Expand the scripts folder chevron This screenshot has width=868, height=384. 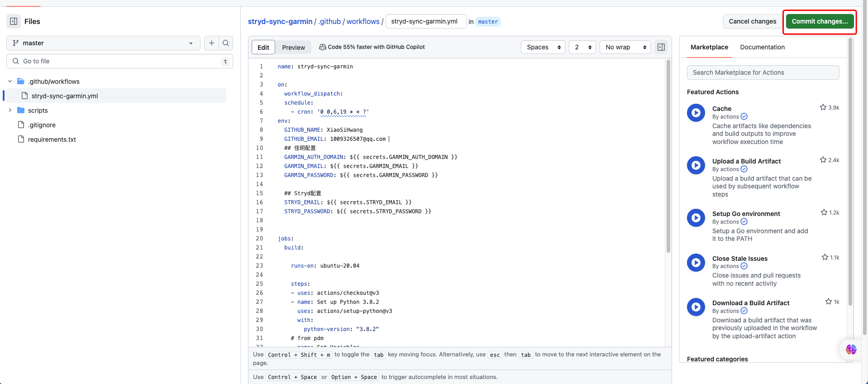point(10,110)
